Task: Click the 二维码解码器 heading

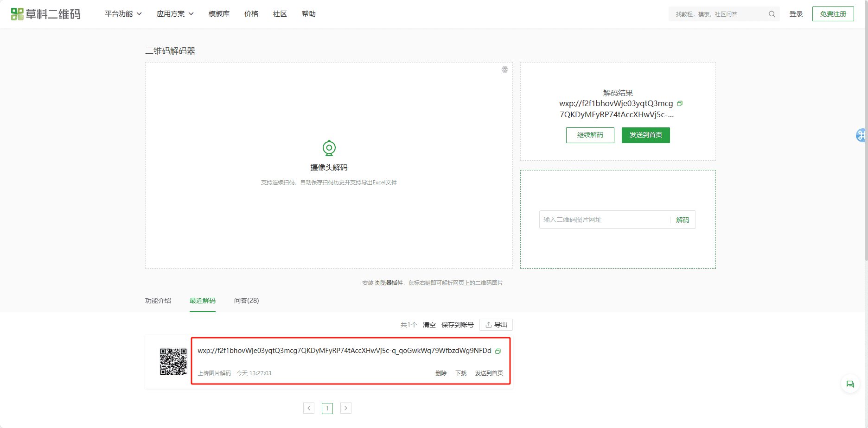Action: coord(170,51)
